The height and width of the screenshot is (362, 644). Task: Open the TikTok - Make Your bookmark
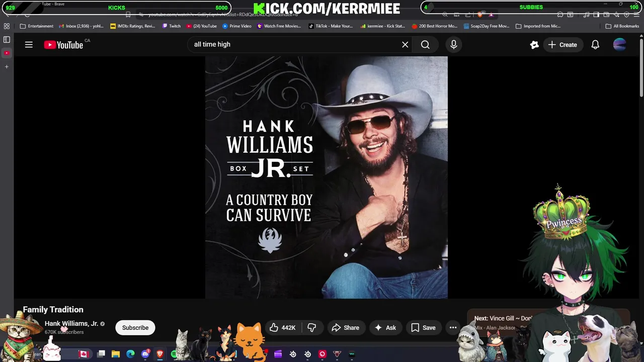(x=331, y=26)
